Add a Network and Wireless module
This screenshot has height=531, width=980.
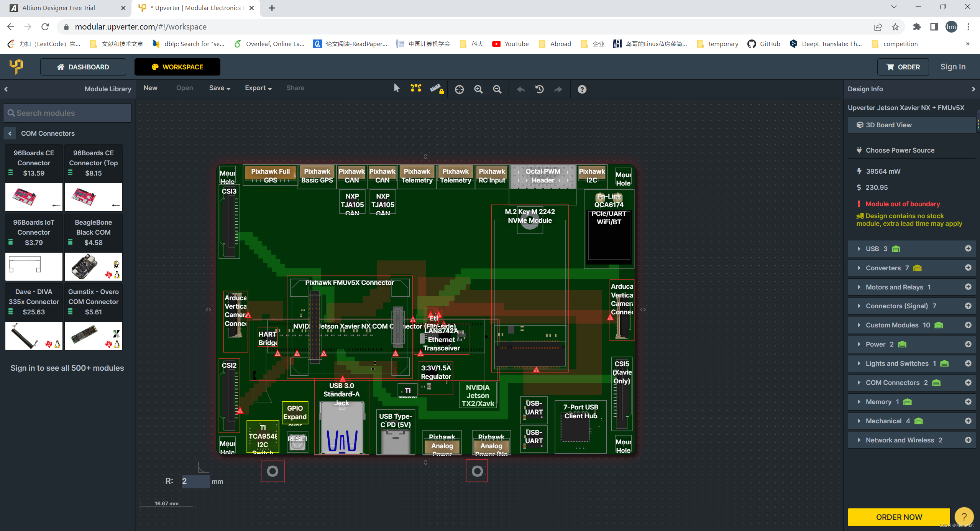(968, 440)
